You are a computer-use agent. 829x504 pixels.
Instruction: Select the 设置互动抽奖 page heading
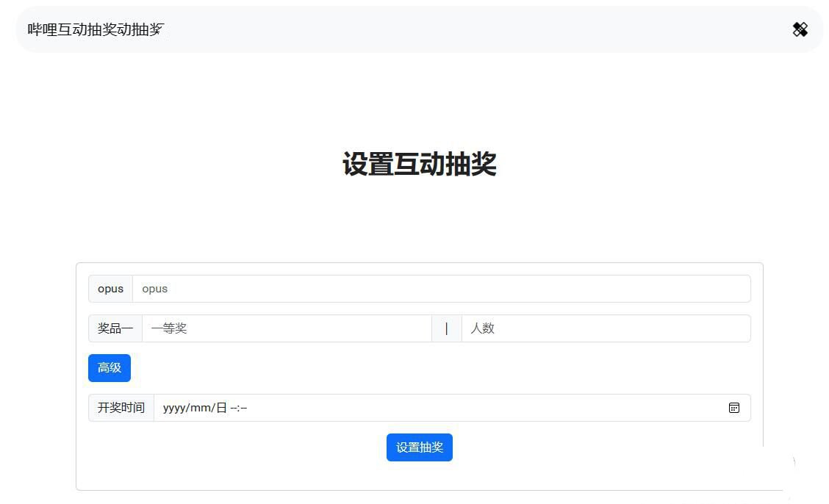(x=419, y=165)
